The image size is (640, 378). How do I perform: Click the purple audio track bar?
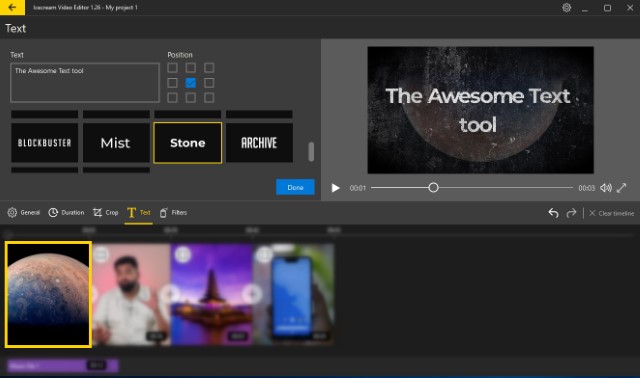pyautogui.click(x=62, y=365)
